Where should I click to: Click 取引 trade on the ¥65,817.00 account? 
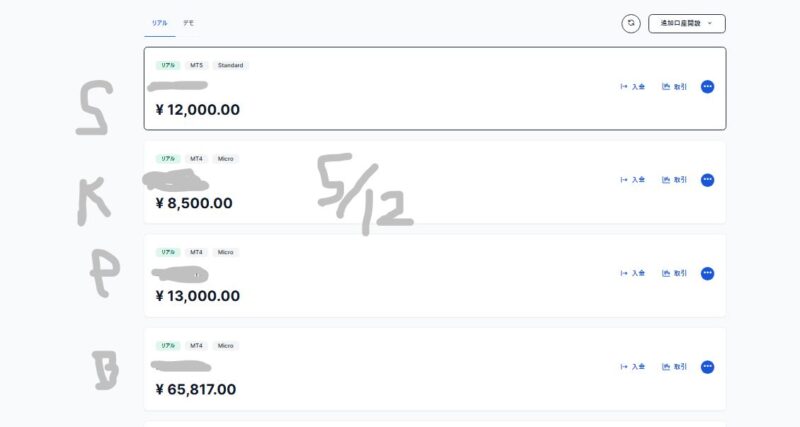click(x=674, y=367)
